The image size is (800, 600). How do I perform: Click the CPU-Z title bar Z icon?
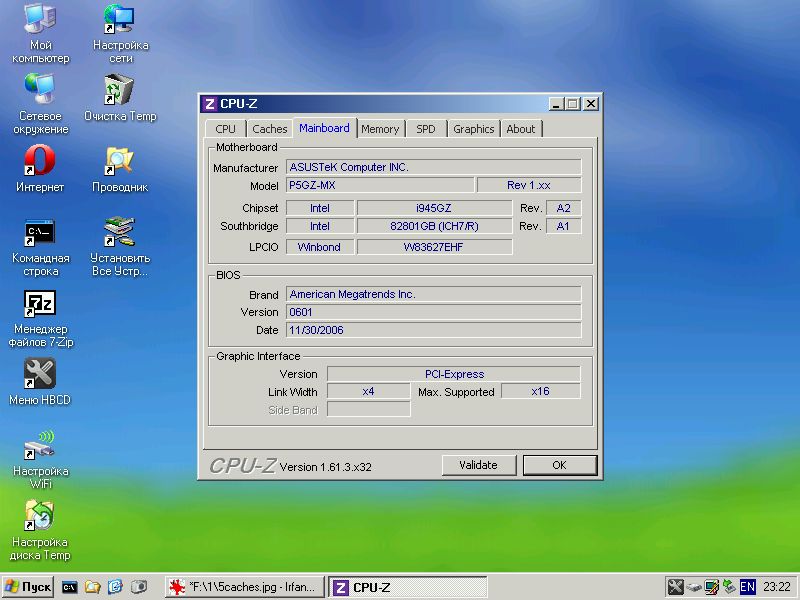pos(209,104)
